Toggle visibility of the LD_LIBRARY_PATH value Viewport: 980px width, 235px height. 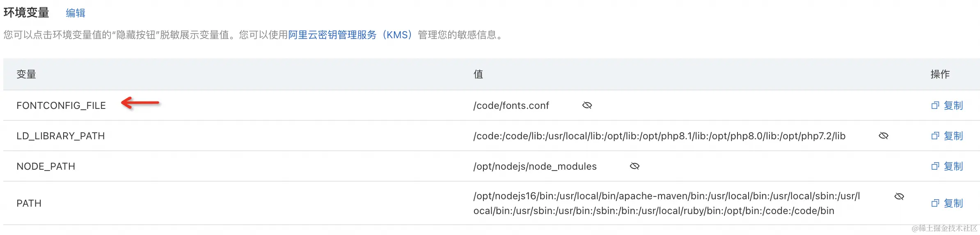point(883,136)
